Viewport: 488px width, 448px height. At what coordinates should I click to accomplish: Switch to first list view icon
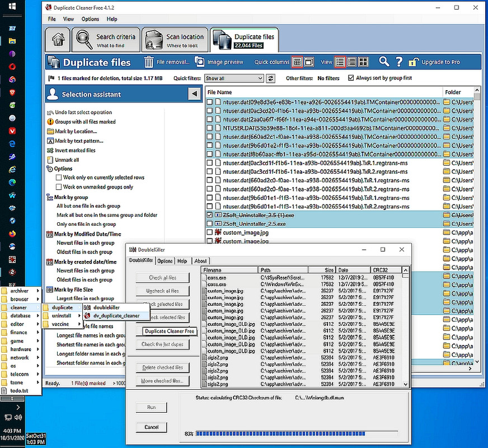point(340,62)
